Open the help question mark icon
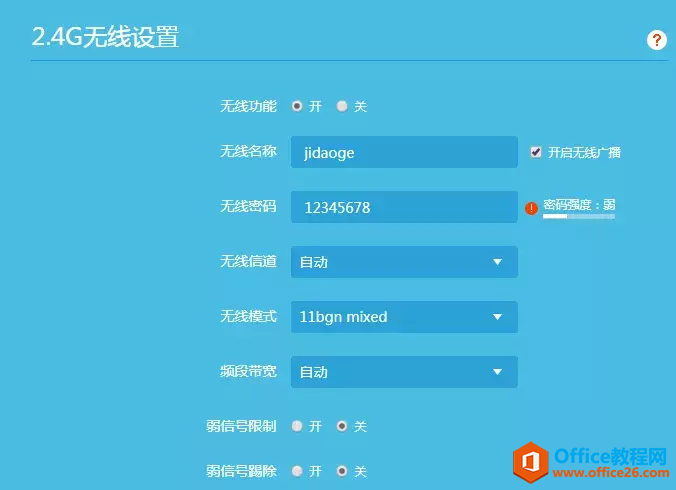This screenshot has width=676, height=490. click(657, 40)
